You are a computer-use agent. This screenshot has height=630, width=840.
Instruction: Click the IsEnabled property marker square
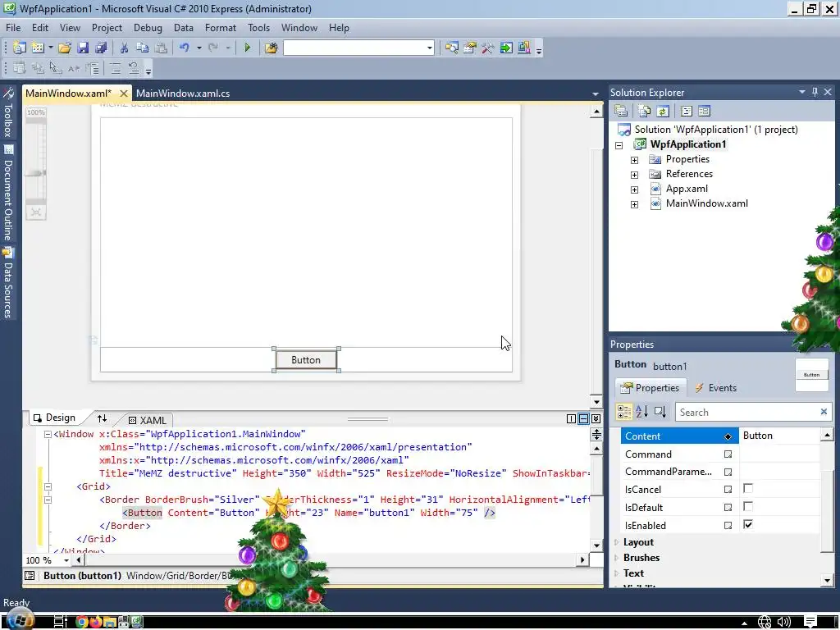click(728, 526)
